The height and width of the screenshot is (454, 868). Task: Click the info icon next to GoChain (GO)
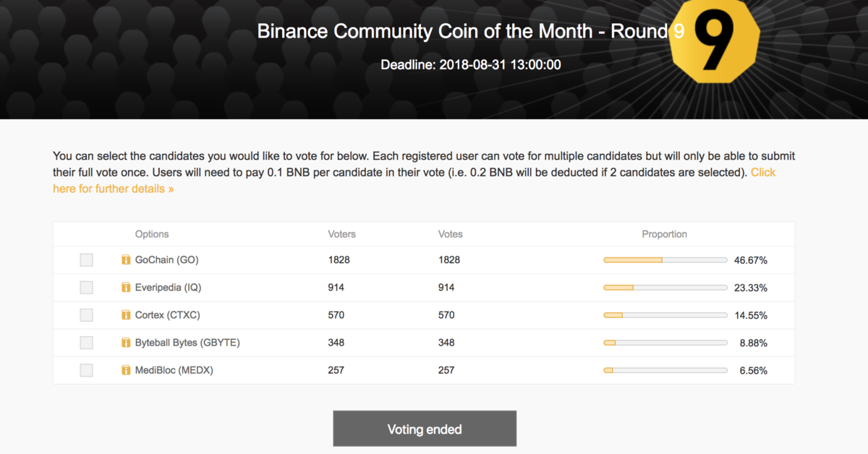pos(124,260)
